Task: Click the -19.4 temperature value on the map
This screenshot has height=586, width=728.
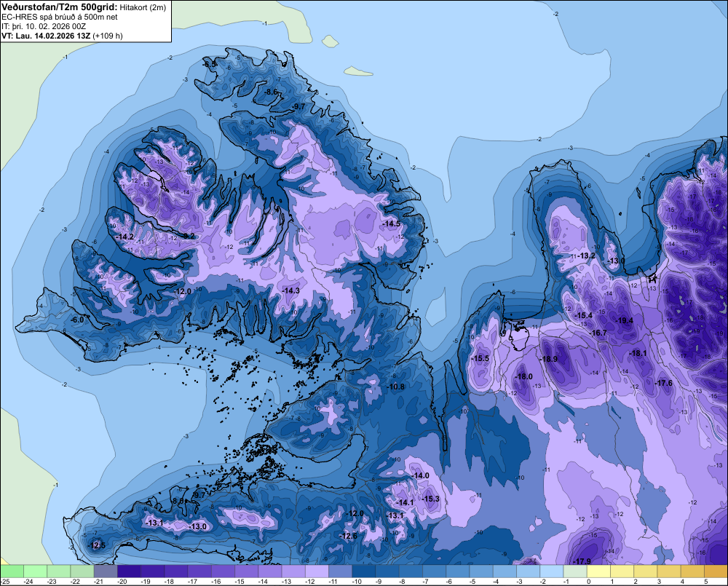Action: click(625, 320)
